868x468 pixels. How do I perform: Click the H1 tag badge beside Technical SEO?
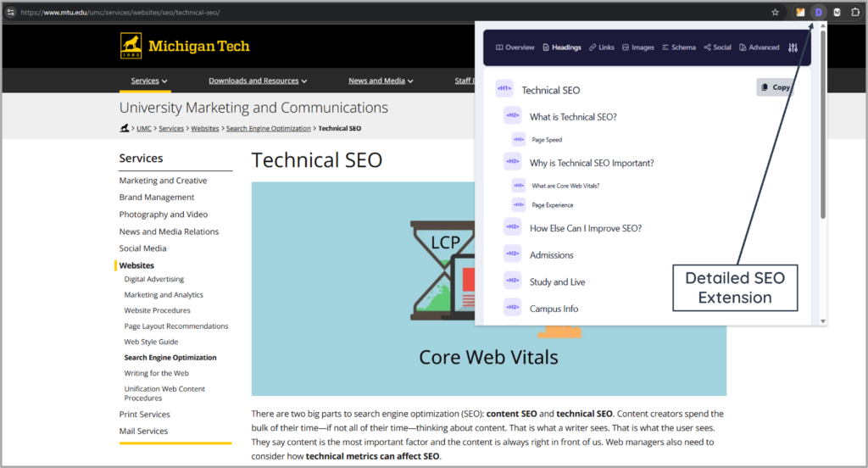[x=504, y=89]
